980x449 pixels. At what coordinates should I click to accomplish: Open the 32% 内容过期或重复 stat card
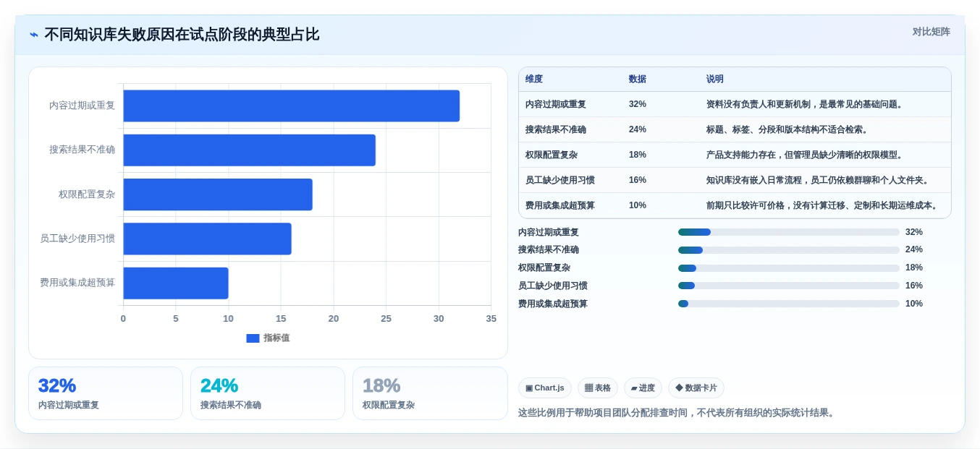pyautogui.click(x=106, y=393)
